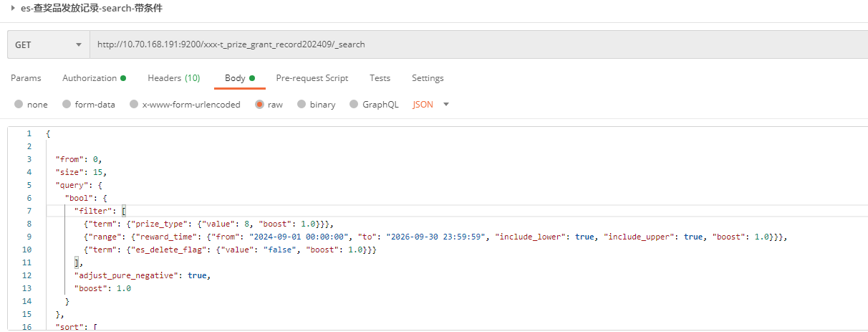
Task: Open the JSON format dropdown
Action: (430, 105)
